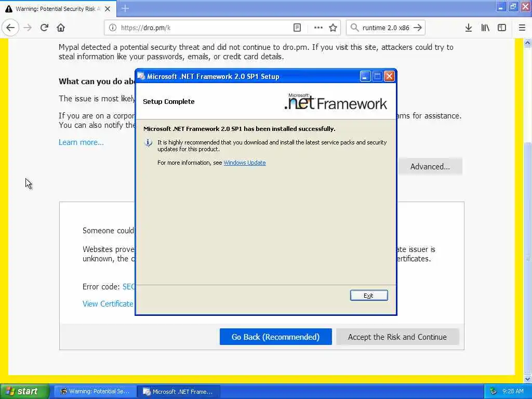The image size is (532, 399).
Task: Go back to the previous page in browser
Action: pos(10,28)
